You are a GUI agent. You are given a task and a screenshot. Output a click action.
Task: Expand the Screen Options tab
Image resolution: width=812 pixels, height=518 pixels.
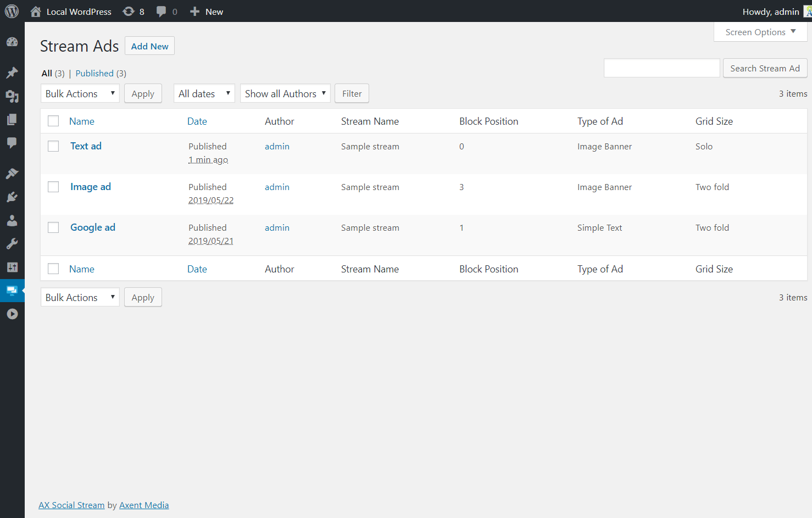point(760,32)
